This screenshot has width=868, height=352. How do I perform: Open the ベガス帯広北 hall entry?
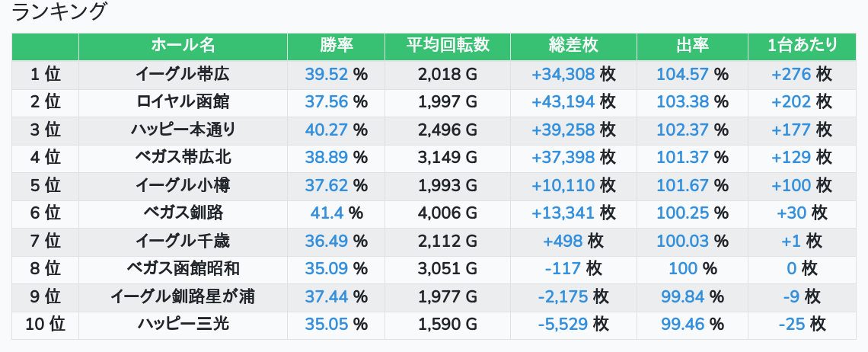tap(183, 158)
